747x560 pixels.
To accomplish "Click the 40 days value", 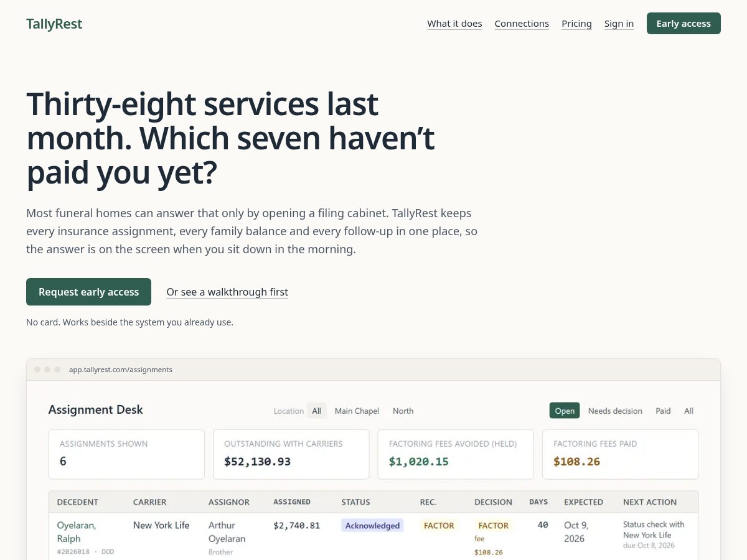I will tap(543, 525).
